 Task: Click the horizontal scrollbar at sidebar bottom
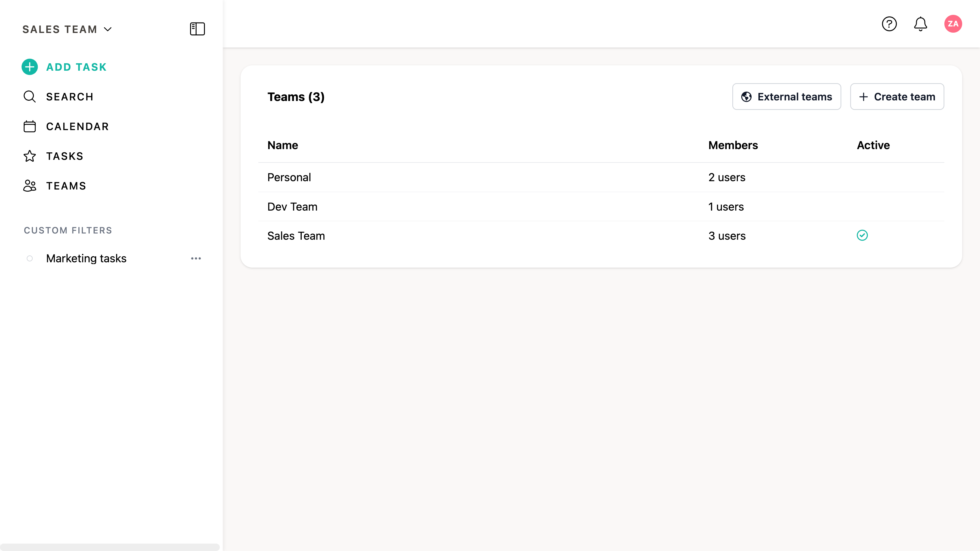click(x=110, y=547)
